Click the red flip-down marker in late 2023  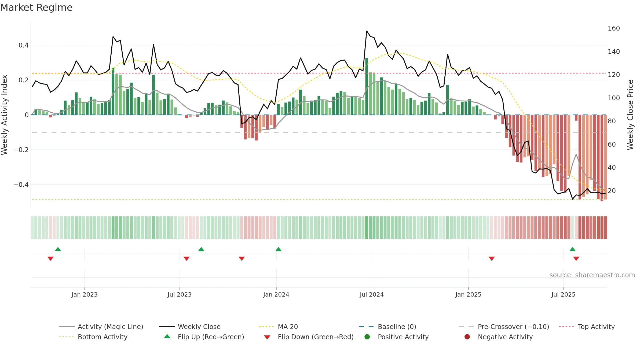242,258
